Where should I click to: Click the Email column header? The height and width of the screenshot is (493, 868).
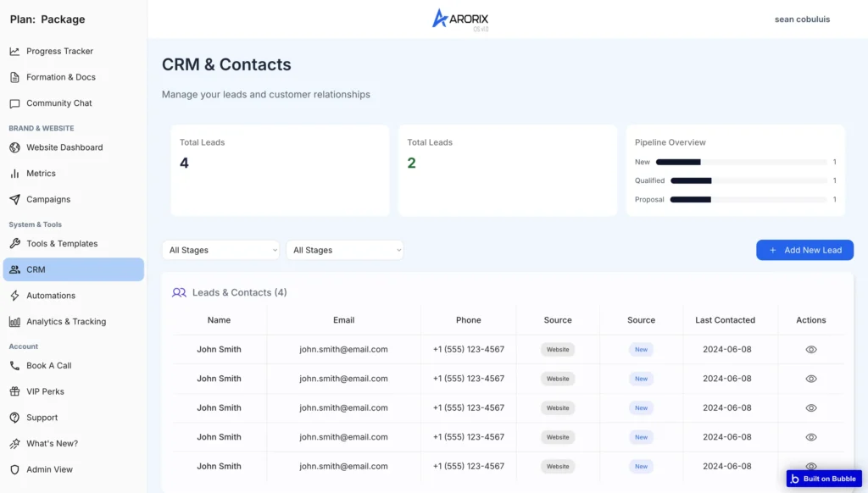tap(344, 320)
